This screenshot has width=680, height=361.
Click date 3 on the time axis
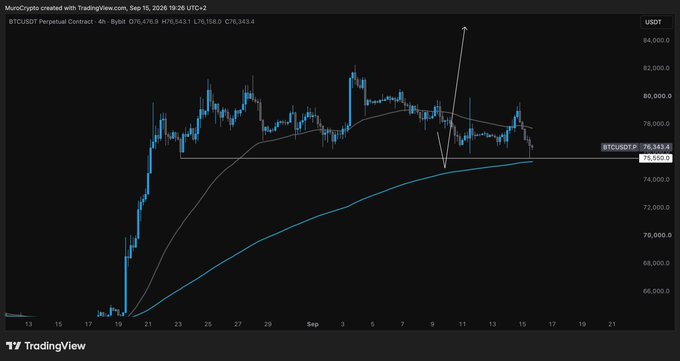coord(343,324)
